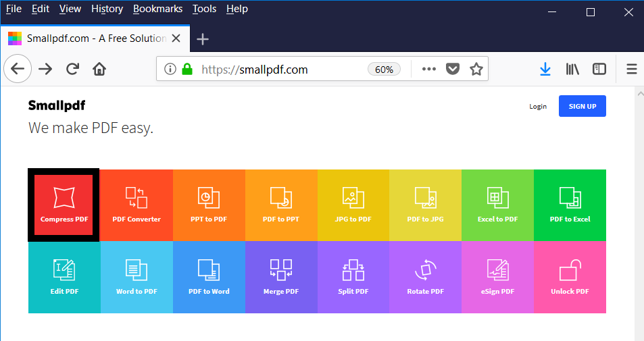
Task: Open the Edit menu
Action: [41, 9]
